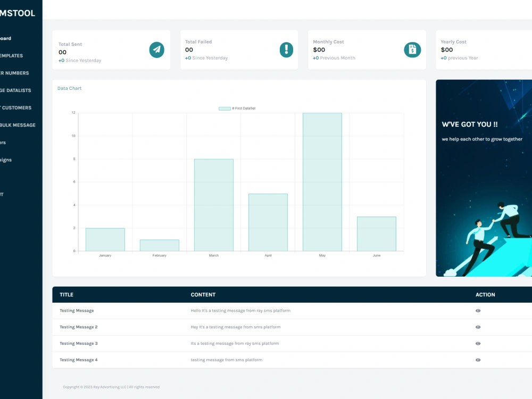The height and width of the screenshot is (399, 532).
Task: View Testing Message row with eye icon
Action: (x=478, y=311)
